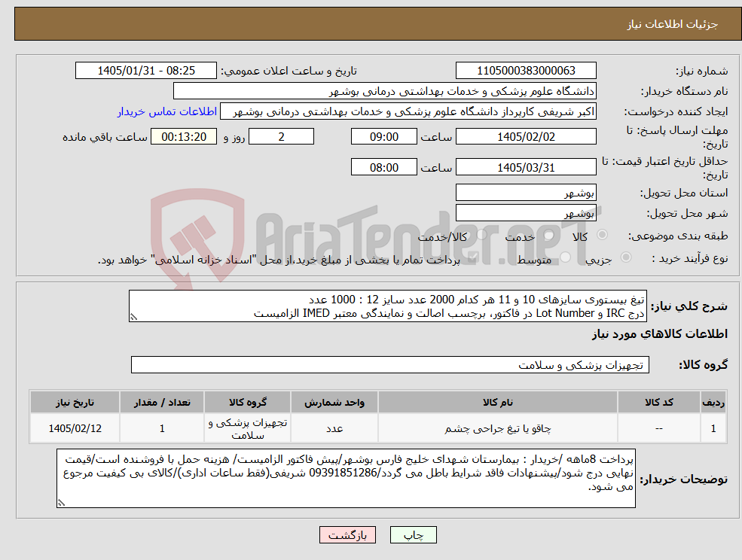Click the چاپ print button
The width and height of the screenshot is (742, 560).
pyautogui.click(x=413, y=535)
